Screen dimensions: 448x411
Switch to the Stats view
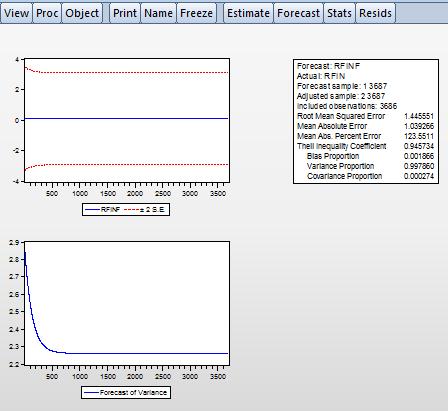[339, 13]
